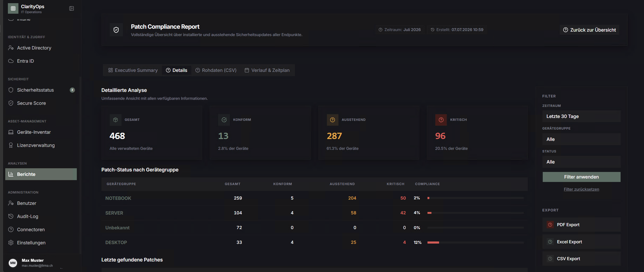
Task: Click the Patch Compliance Report shield icon
Action: coord(116,30)
